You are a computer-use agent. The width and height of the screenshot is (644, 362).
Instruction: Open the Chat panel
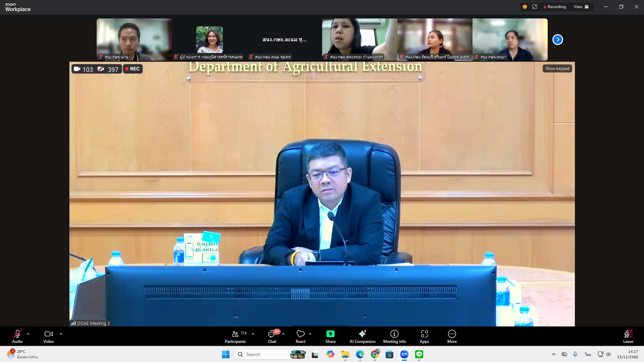(x=272, y=336)
